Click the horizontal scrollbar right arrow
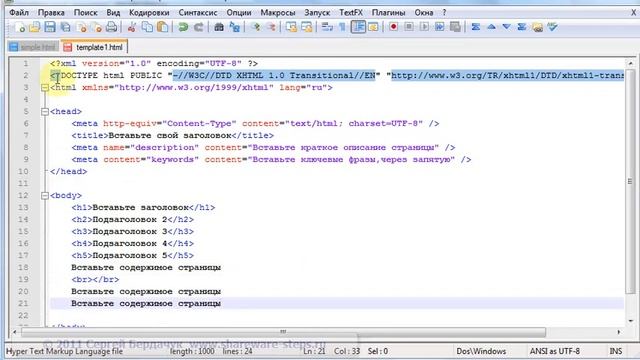This screenshot has width=640, height=360. click(619, 332)
